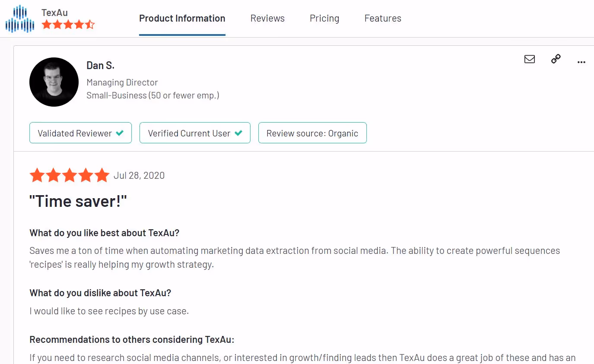Expand the review dated Jul 28, 2020
This screenshot has height=364, width=594.
point(139,175)
